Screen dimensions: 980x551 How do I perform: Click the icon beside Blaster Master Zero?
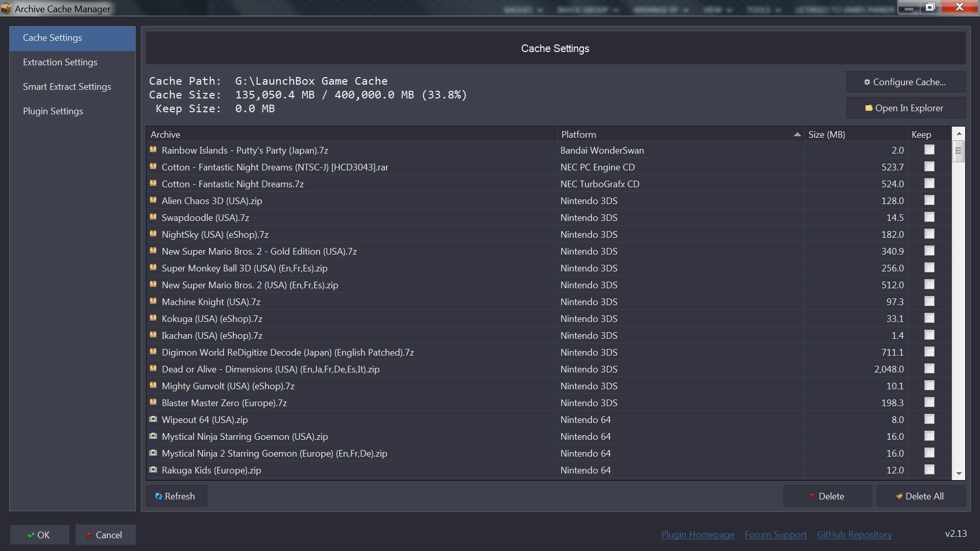tap(153, 402)
